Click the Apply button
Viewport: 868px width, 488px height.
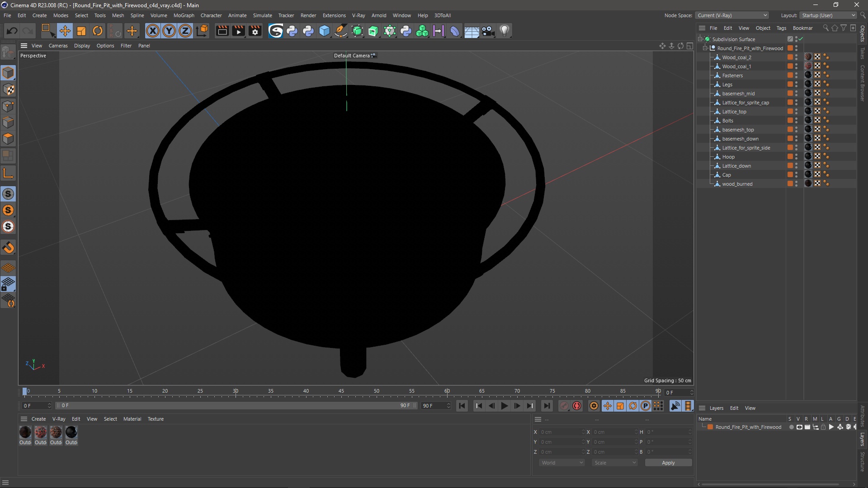pyautogui.click(x=668, y=463)
